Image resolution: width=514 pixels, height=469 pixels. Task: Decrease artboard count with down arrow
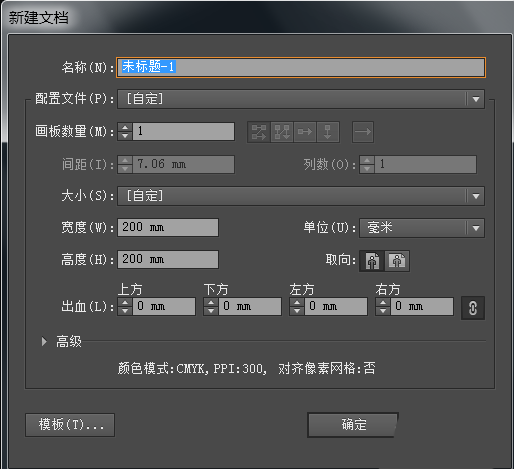pos(125,136)
